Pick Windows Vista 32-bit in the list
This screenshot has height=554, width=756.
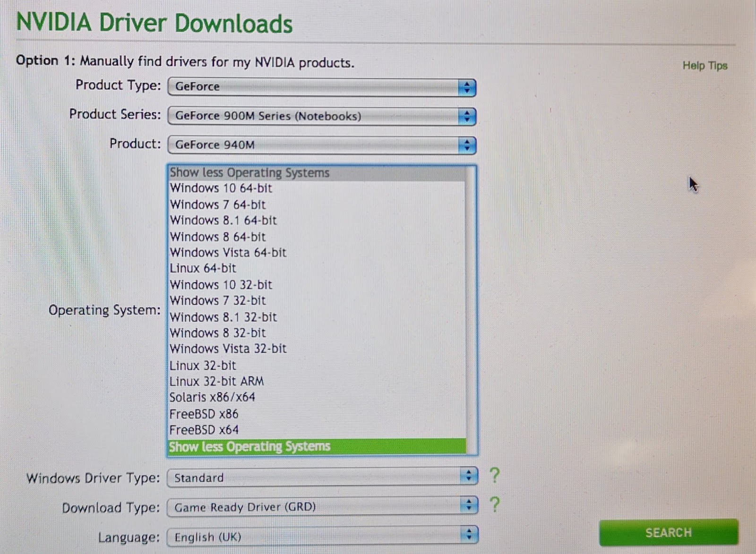coord(317,349)
